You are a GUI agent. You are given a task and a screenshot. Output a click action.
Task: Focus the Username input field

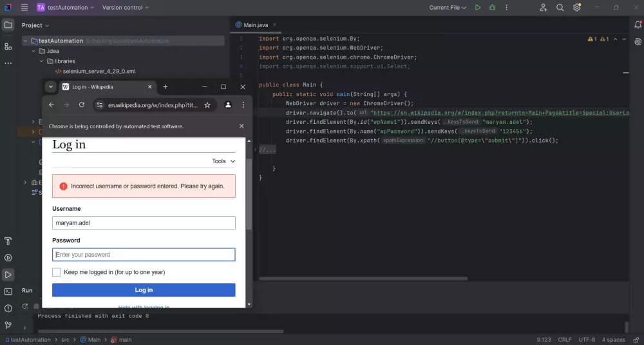click(x=144, y=223)
